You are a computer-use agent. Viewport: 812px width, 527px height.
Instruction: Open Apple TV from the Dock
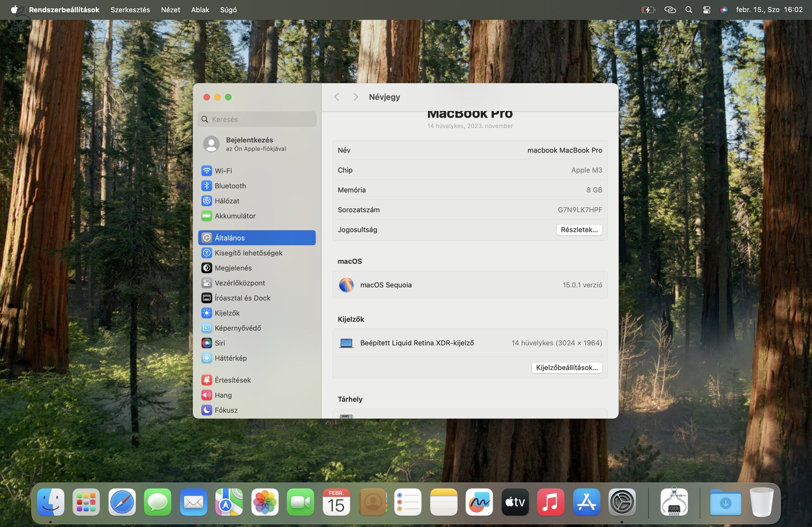coord(515,502)
